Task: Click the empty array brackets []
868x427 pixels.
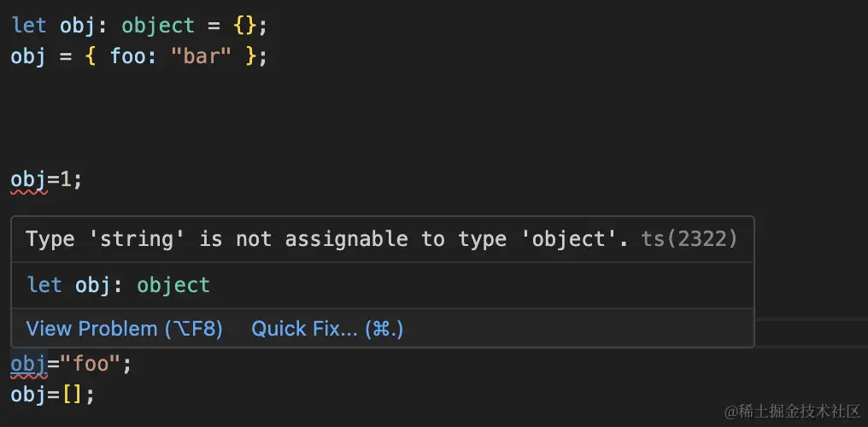Action: (72, 395)
